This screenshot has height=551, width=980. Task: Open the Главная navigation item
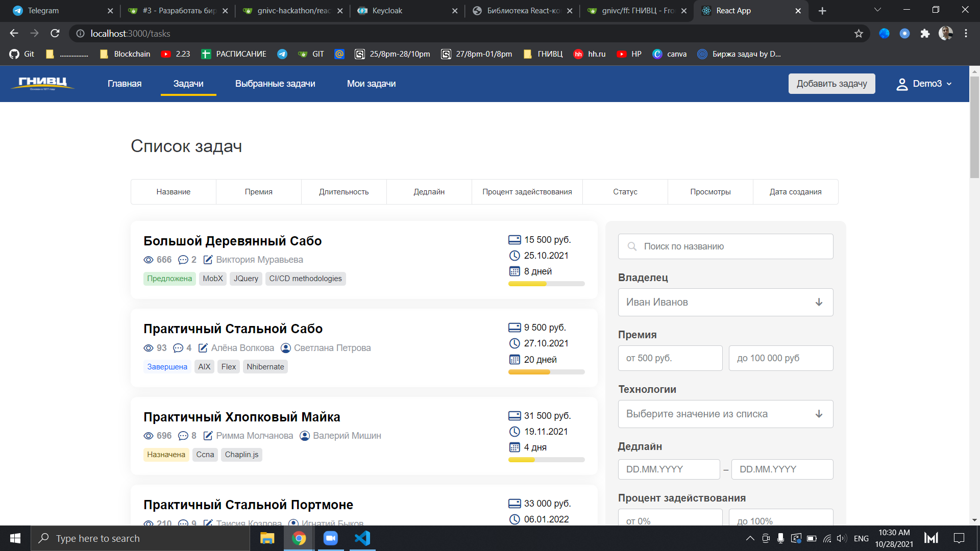click(x=124, y=84)
